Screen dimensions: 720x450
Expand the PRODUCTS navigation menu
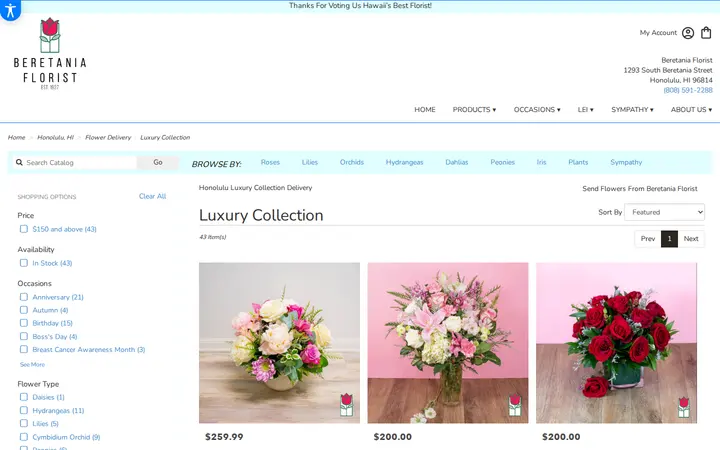click(474, 110)
